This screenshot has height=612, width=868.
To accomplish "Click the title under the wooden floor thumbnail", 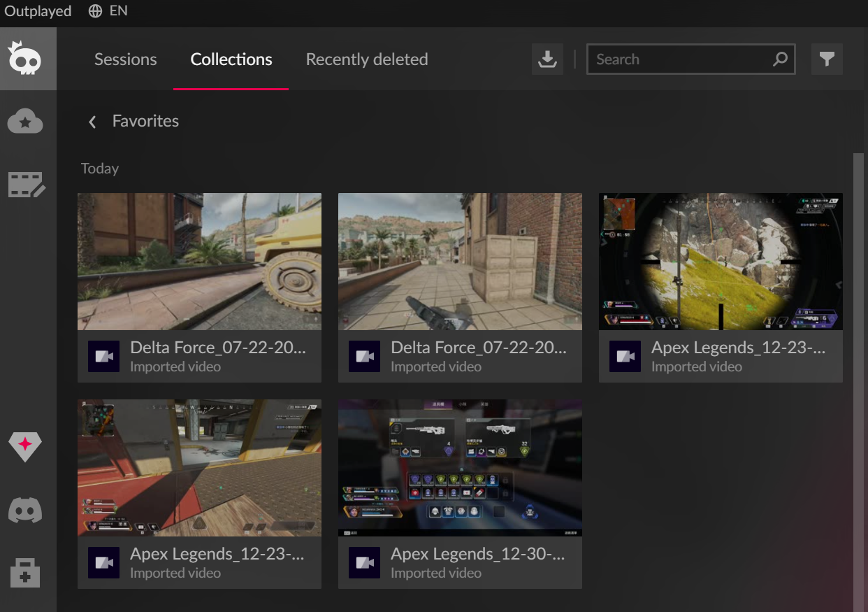I will 217,555.
